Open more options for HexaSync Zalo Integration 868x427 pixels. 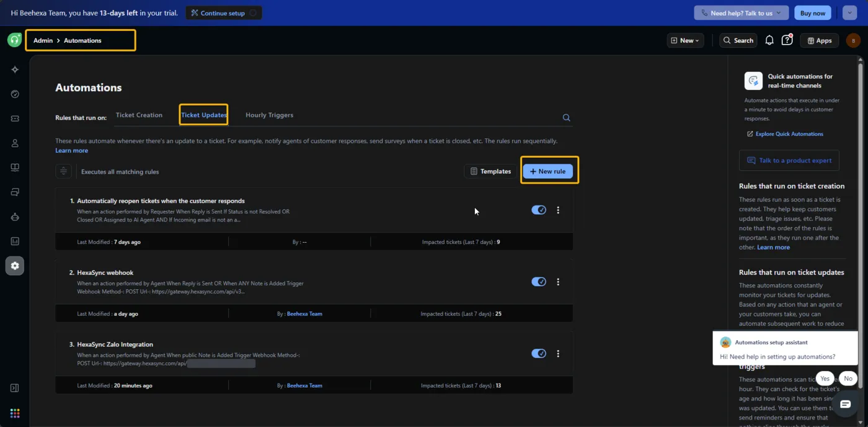click(558, 354)
